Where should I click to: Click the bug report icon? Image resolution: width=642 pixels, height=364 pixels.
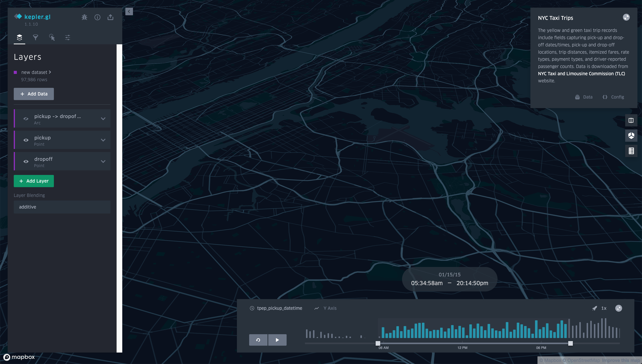point(84,17)
